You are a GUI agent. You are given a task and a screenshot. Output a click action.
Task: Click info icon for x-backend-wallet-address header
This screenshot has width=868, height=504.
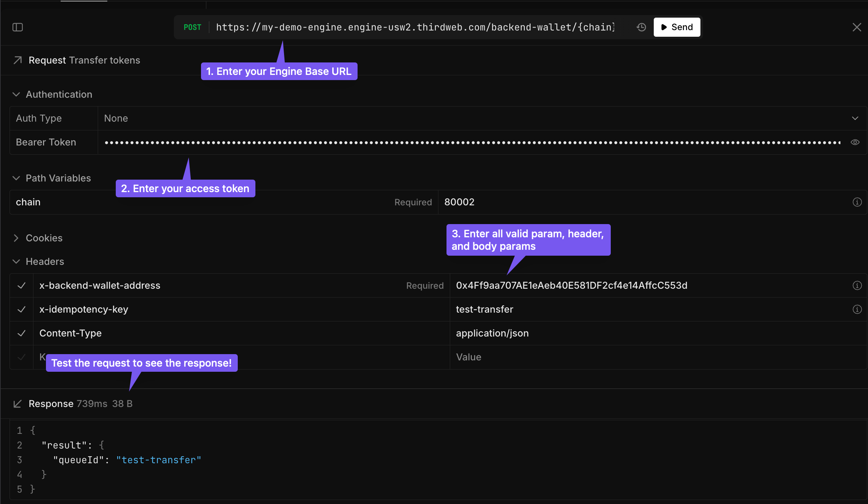tap(857, 285)
